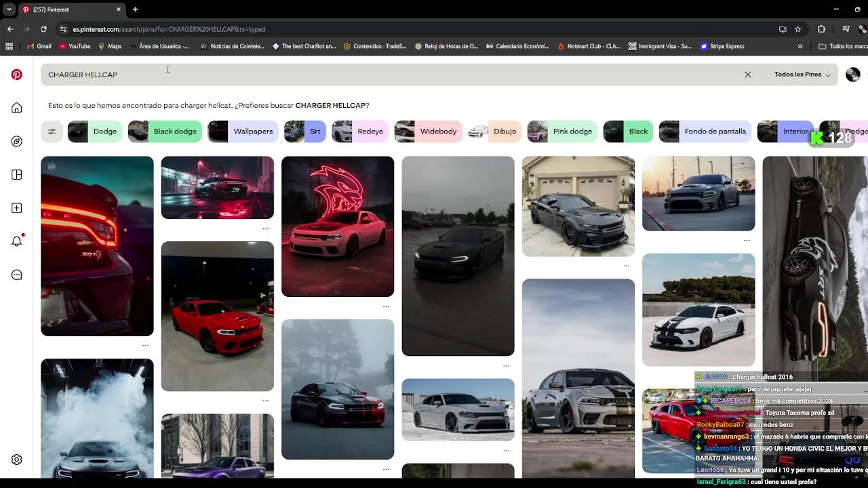
Task: Open the Todos los marcadores folder
Action: pos(843,46)
